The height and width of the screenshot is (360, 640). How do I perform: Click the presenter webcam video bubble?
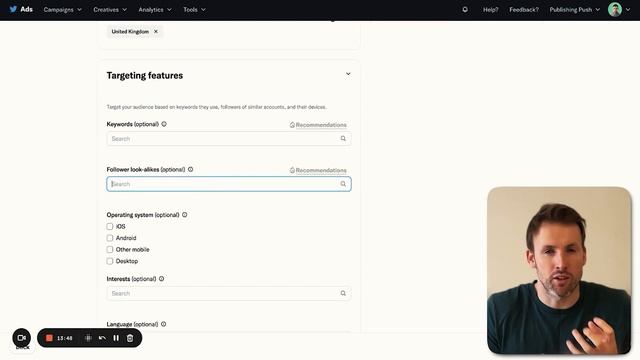[x=559, y=271]
